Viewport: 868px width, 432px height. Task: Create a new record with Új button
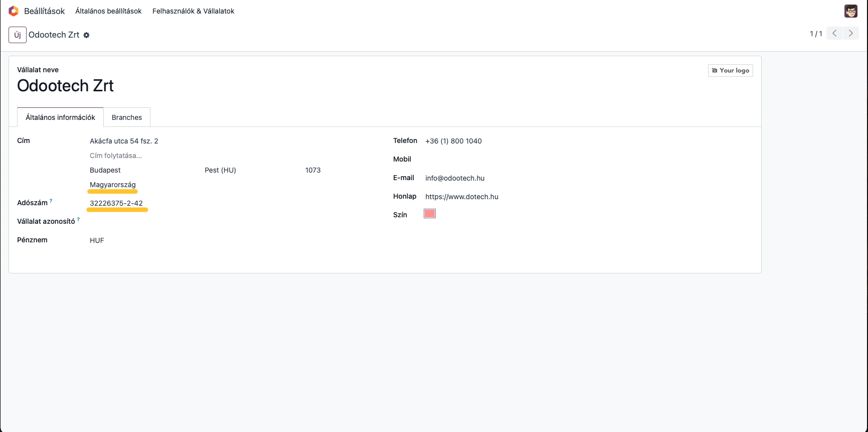[18, 35]
